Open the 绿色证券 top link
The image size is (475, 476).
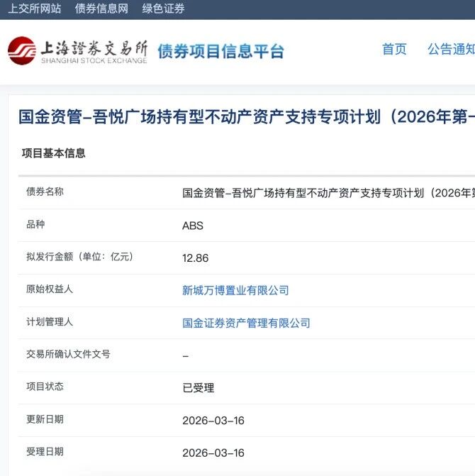click(x=164, y=9)
